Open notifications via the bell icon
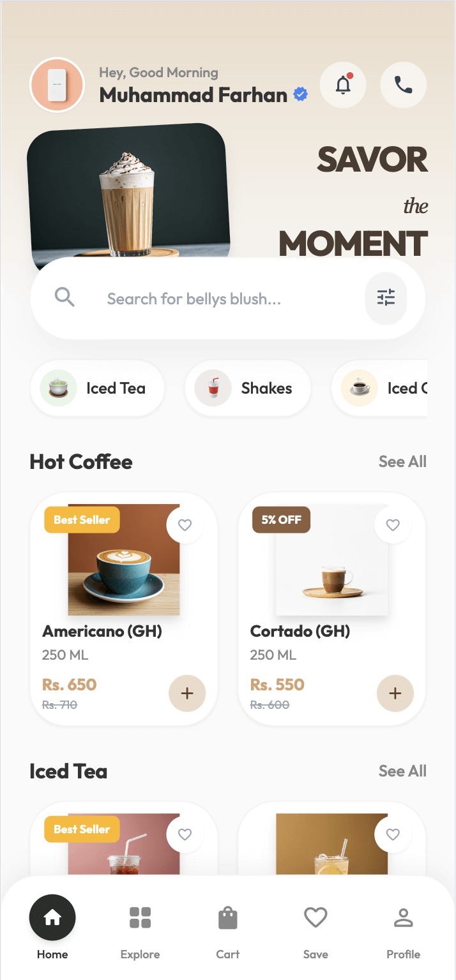456x980 pixels. [x=343, y=85]
